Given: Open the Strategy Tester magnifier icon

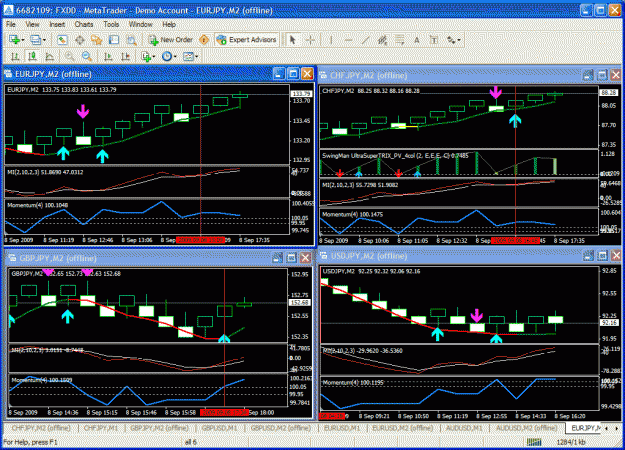Looking at the screenshot, I should [x=131, y=40].
